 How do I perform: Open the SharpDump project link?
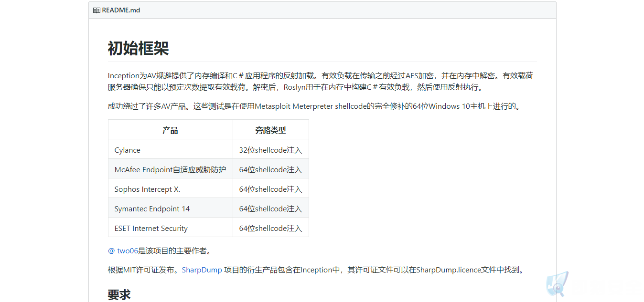click(202, 270)
